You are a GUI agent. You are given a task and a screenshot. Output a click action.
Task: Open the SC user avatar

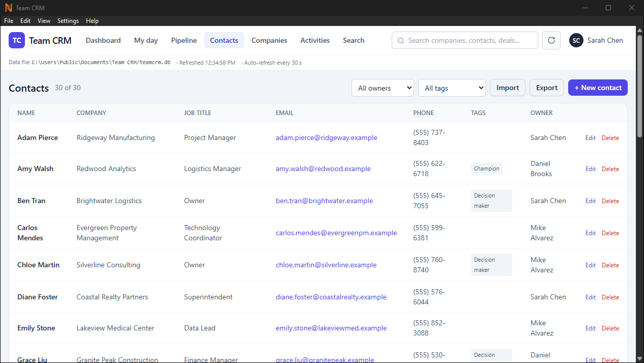click(576, 40)
